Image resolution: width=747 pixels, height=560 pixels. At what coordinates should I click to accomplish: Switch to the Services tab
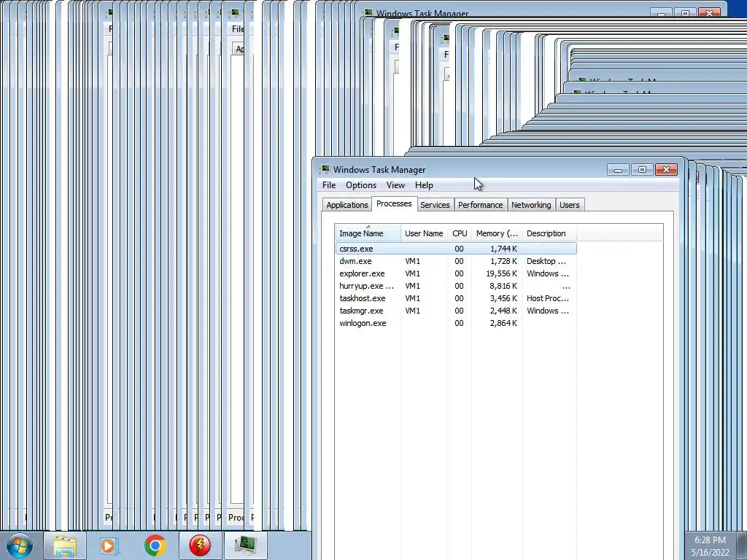(x=435, y=205)
